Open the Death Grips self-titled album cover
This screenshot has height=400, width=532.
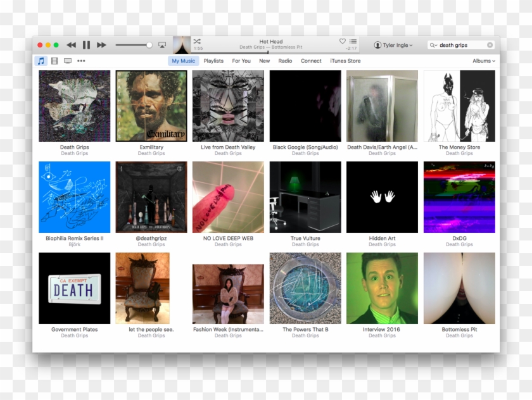[x=74, y=106]
